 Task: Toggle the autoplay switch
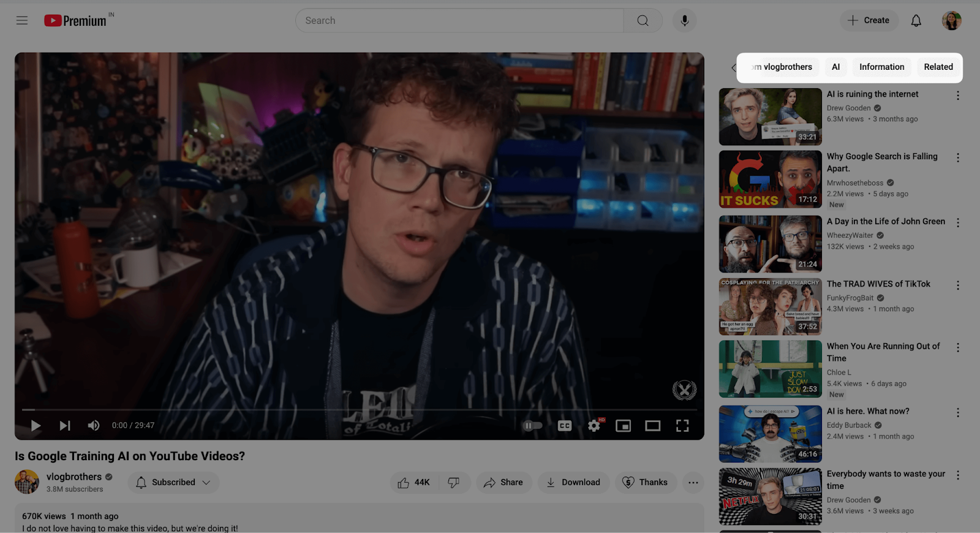point(532,425)
